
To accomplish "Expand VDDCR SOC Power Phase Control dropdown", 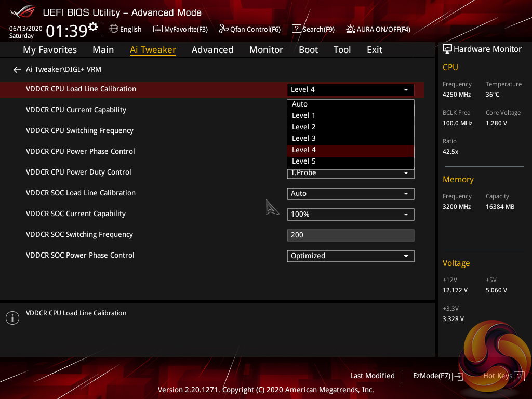I will tap(350, 256).
